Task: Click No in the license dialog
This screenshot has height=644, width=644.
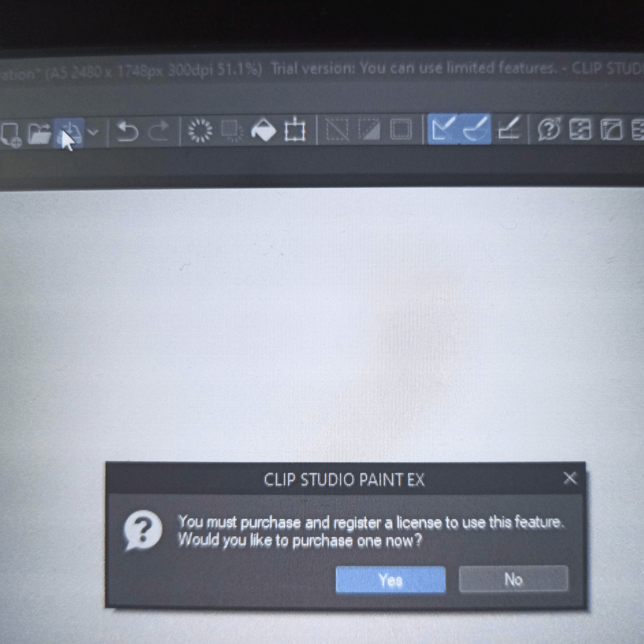Action: point(513,579)
